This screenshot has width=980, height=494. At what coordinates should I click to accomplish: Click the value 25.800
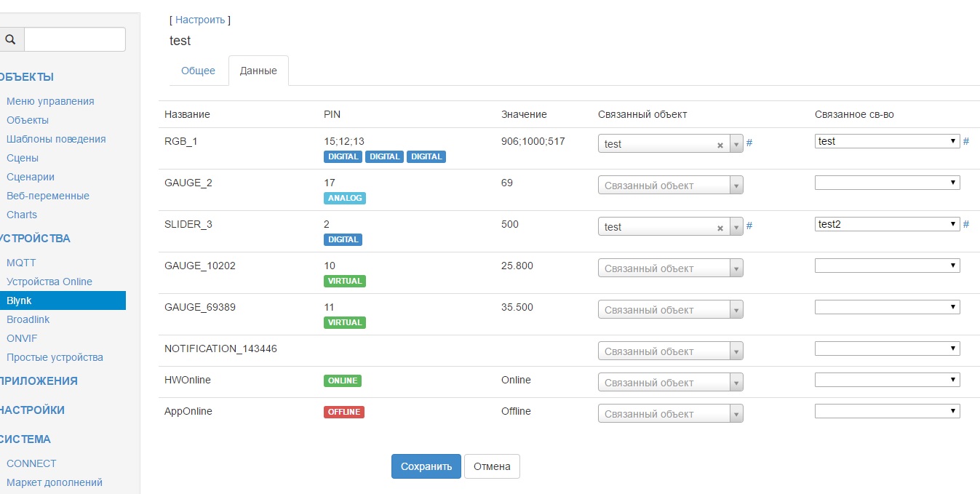coord(517,266)
